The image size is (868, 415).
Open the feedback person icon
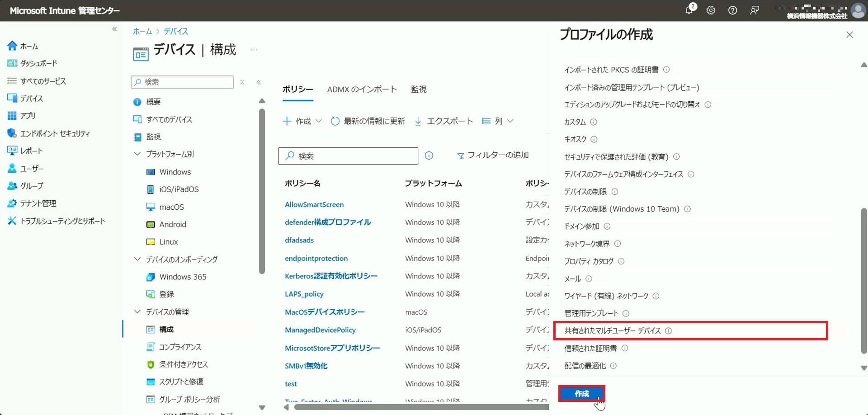(754, 10)
